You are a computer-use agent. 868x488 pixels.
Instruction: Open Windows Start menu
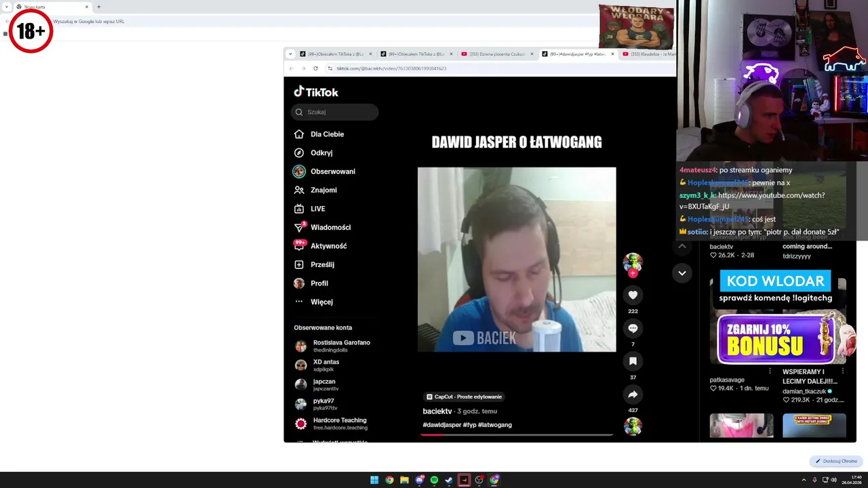click(x=374, y=480)
